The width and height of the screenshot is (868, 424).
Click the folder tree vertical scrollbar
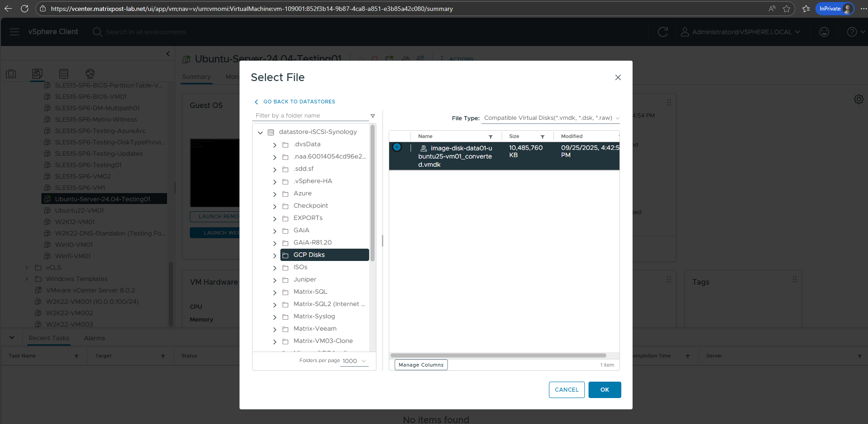click(373, 194)
